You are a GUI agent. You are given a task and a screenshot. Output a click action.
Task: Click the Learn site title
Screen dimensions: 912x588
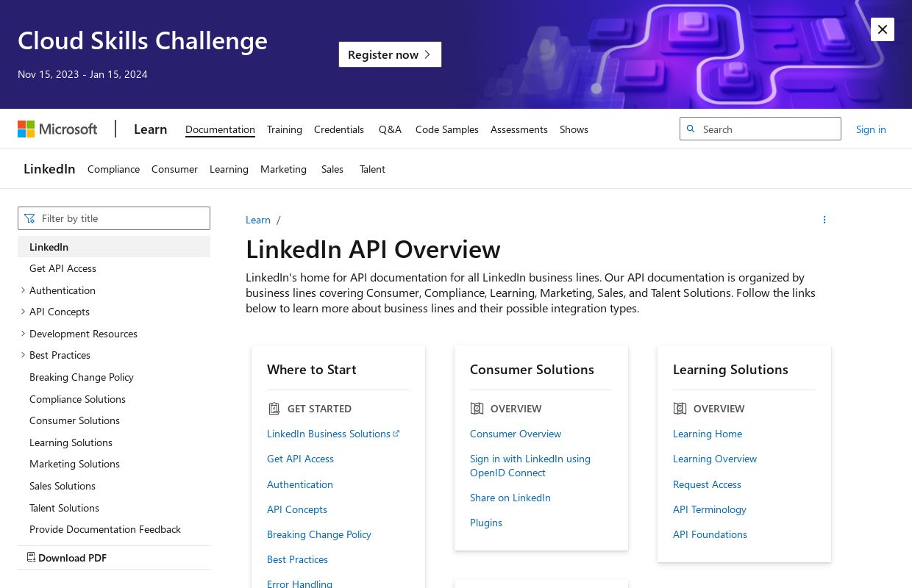point(151,129)
